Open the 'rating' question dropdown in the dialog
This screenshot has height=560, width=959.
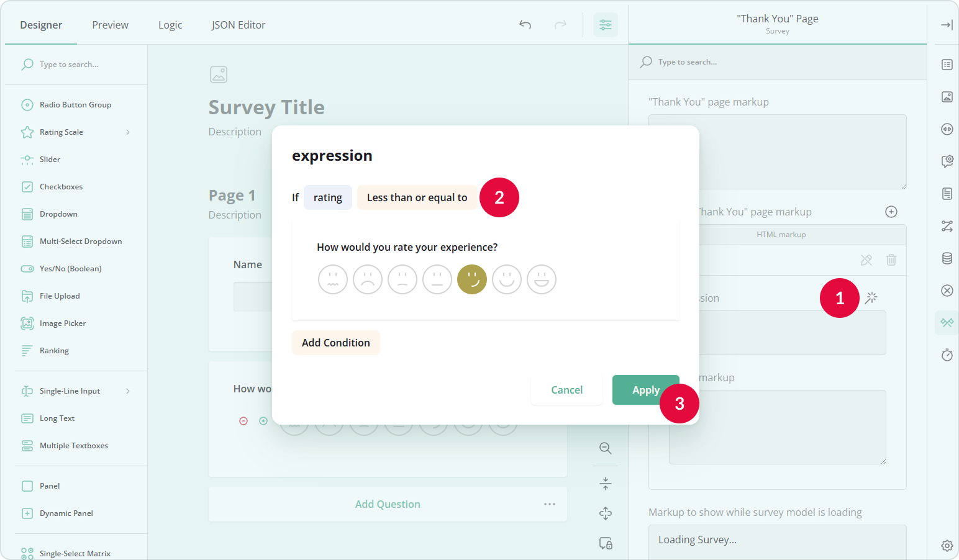point(327,197)
